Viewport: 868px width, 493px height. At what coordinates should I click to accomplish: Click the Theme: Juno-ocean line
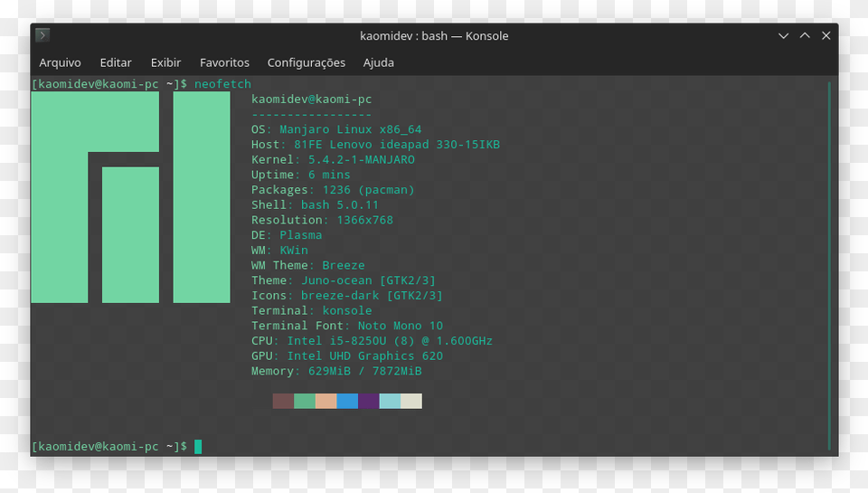pos(344,280)
